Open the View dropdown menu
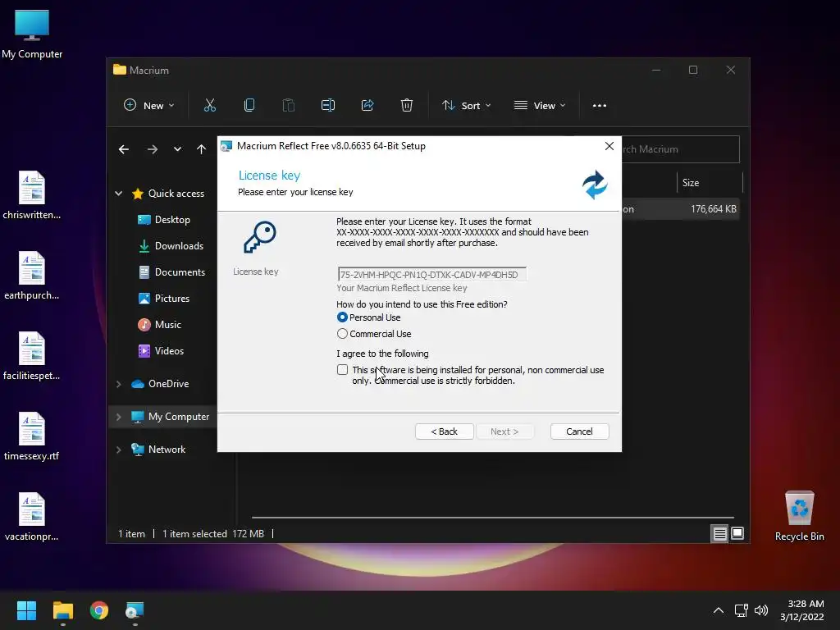 (540, 106)
